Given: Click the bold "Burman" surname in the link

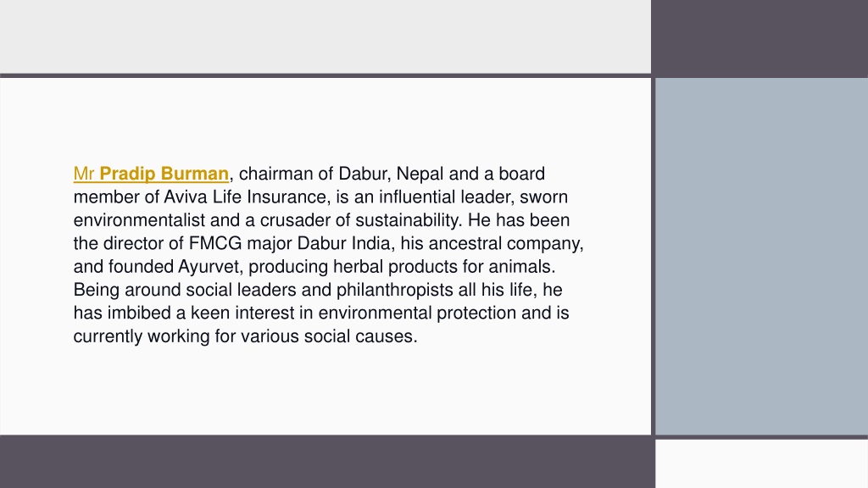Looking at the screenshot, I should click(x=195, y=174).
